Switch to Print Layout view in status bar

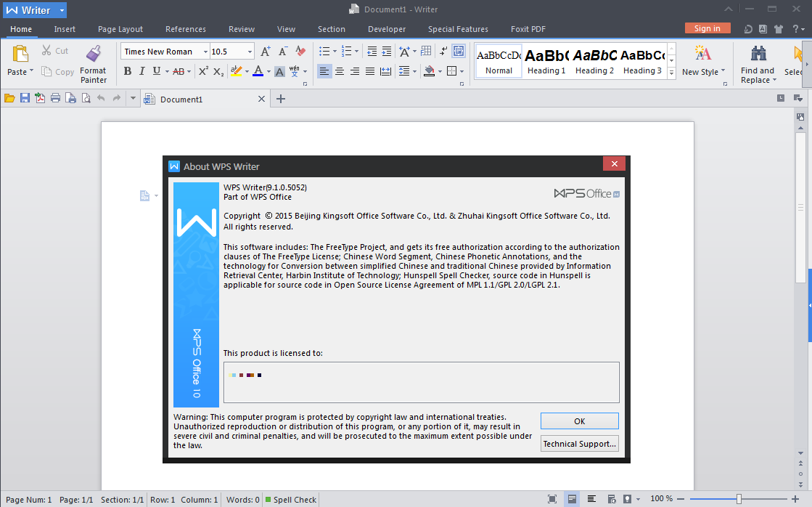pyautogui.click(x=572, y=499)
